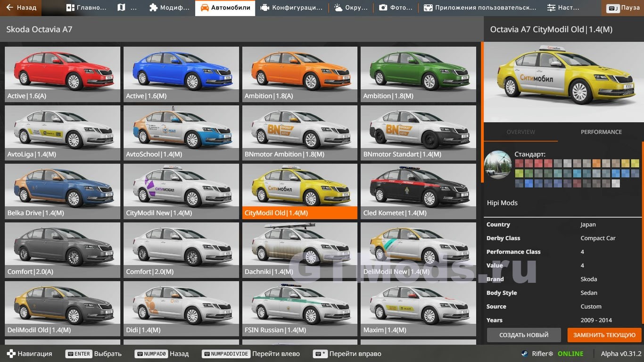Choose the AvtoLiga 1.4(M) configuration
The height and width of the screenshot is (362, 644).
click(62, 132)
